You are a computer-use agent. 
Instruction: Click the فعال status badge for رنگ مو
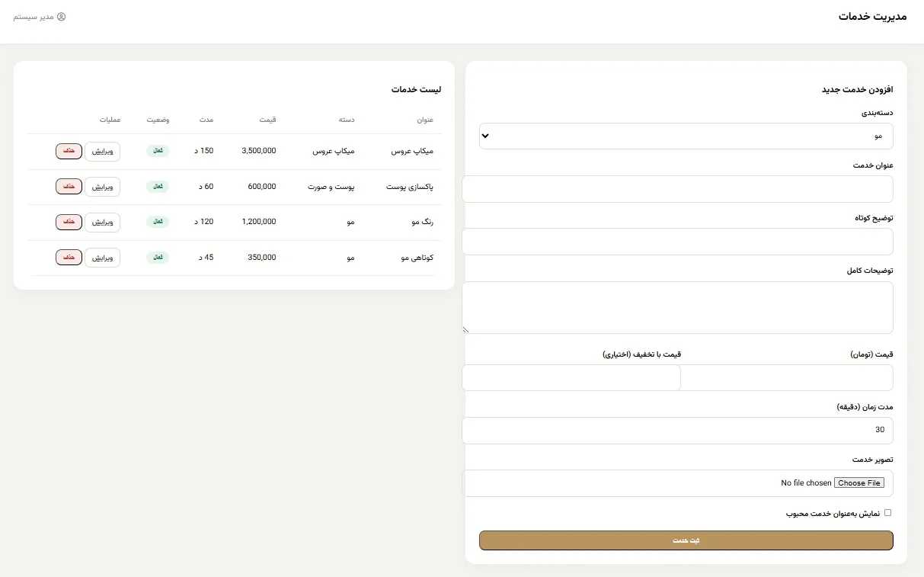pos(158,222)
